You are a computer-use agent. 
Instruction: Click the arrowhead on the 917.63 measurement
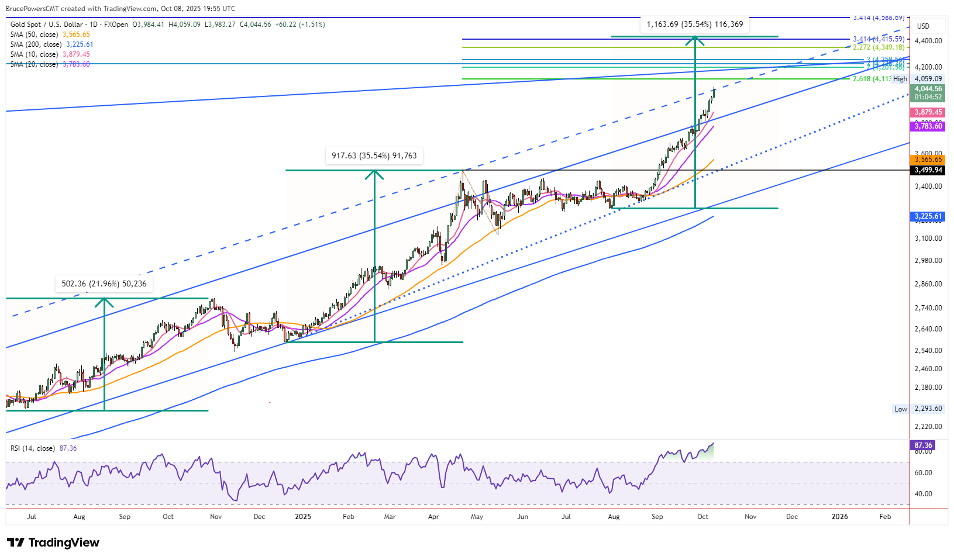(x=374, y=174)
